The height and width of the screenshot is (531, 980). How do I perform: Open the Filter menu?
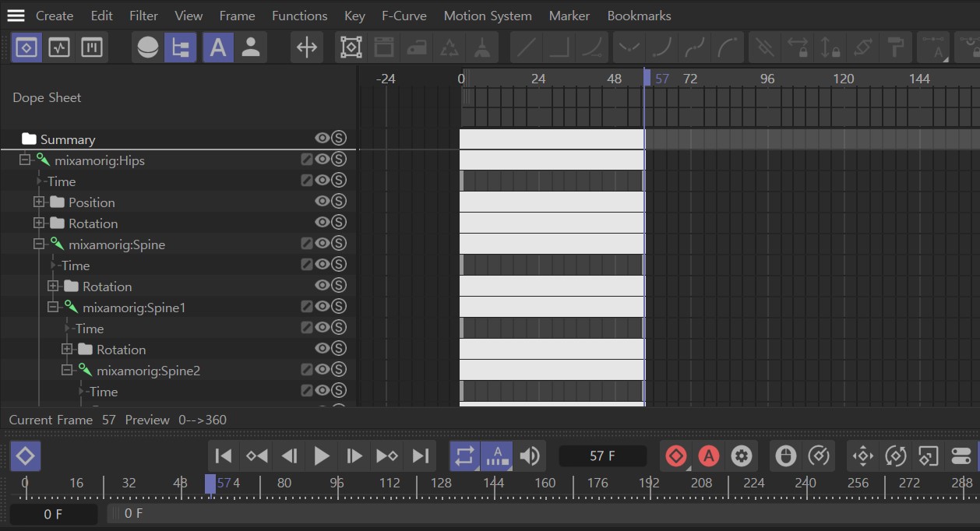point(143,16)
